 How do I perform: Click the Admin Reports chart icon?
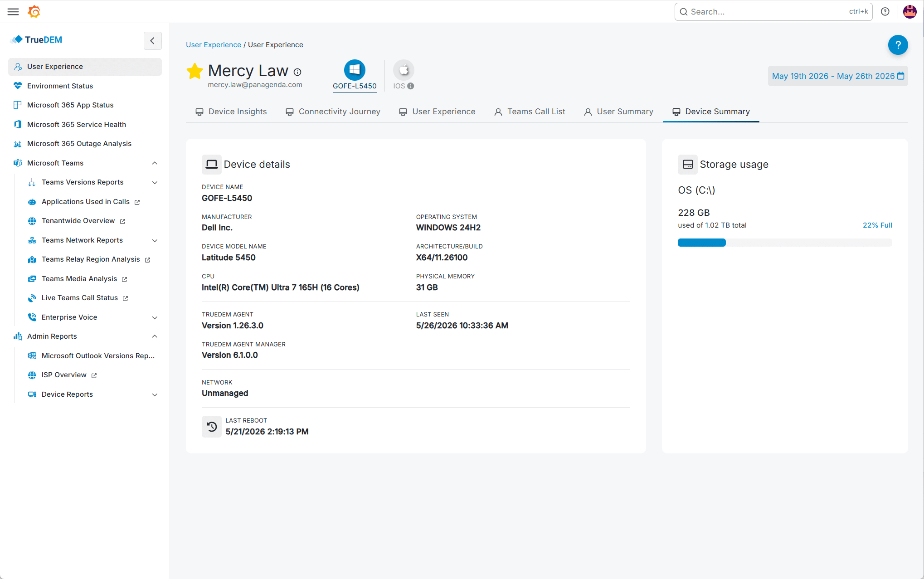pos(18,336)
